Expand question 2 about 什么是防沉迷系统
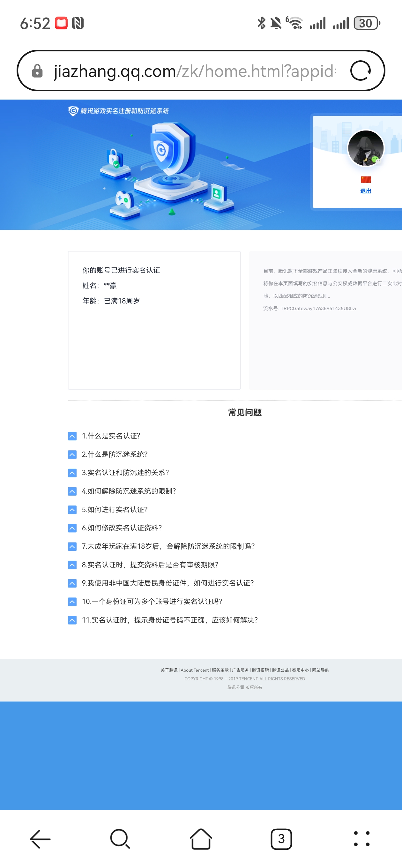The height and width of the screenshot is (868, 402). click(115, 454)
